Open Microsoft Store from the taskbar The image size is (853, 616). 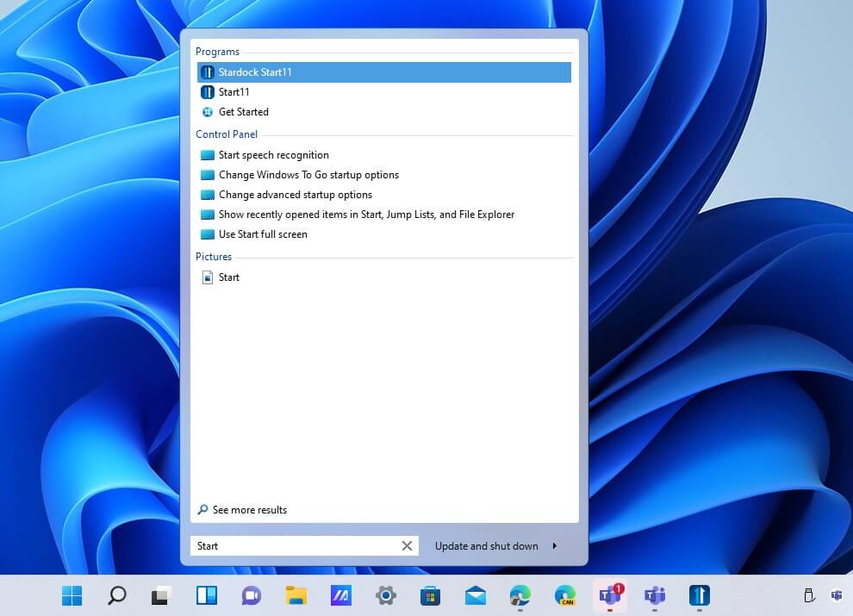coord(430,595)
